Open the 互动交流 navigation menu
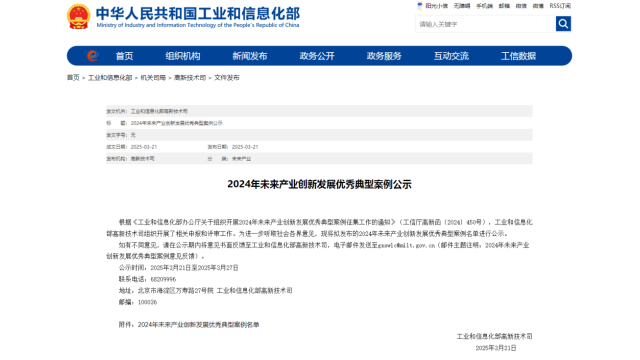Screen dimensions: 640x360 [x=451, y=56]
